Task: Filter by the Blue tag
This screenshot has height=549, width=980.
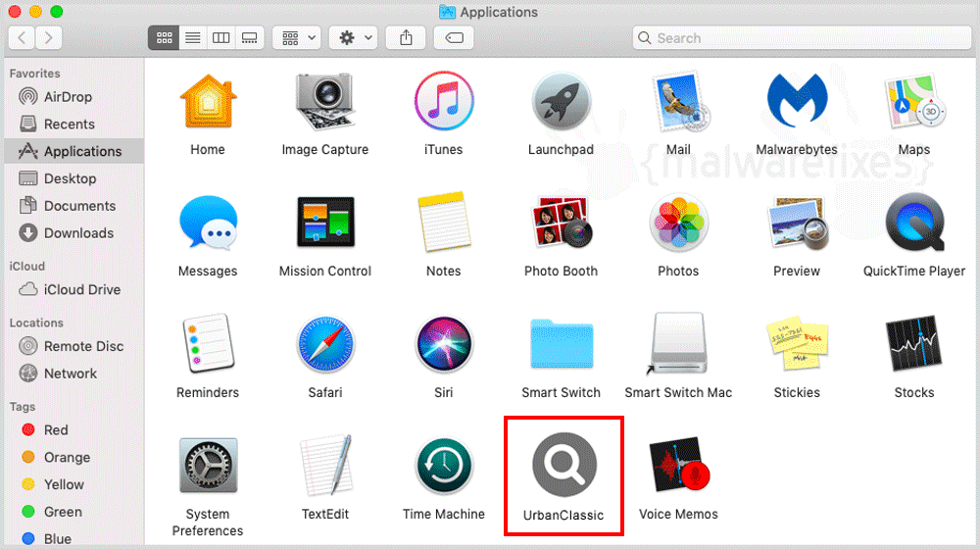Action: [x=73, y=538]
